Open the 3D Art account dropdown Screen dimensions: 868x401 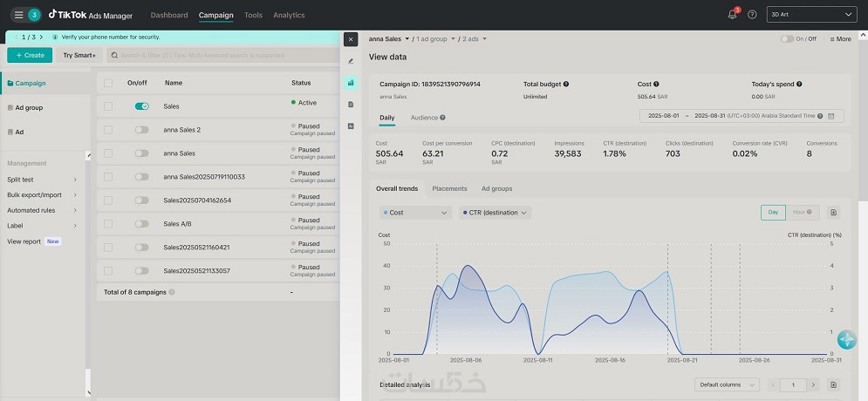(x=811, y=14)
